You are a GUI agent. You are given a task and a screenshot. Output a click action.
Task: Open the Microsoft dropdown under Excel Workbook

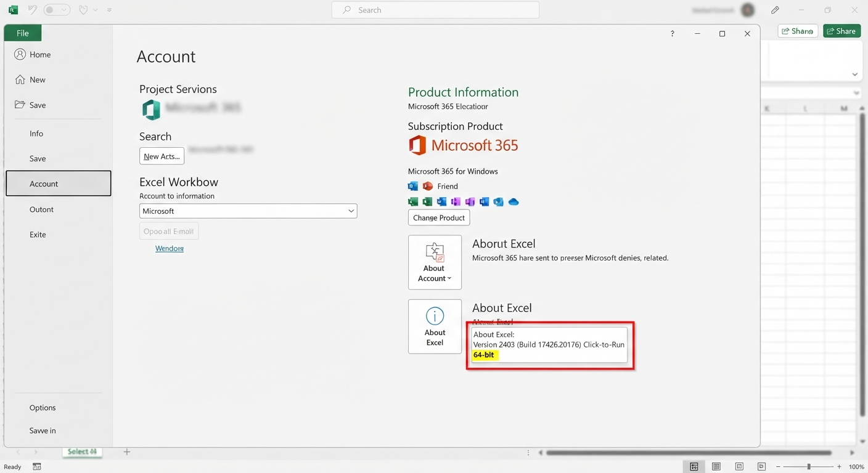(x=248, y=211)
